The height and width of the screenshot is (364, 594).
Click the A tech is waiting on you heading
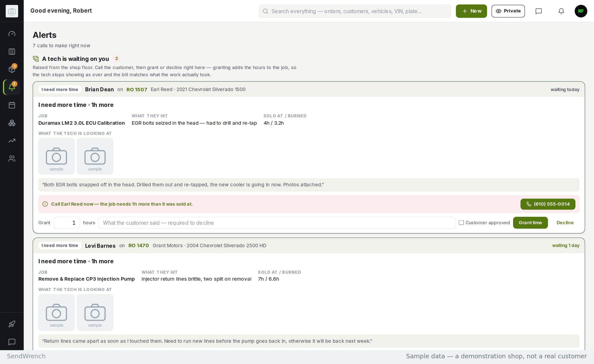(x=75, y=59)
